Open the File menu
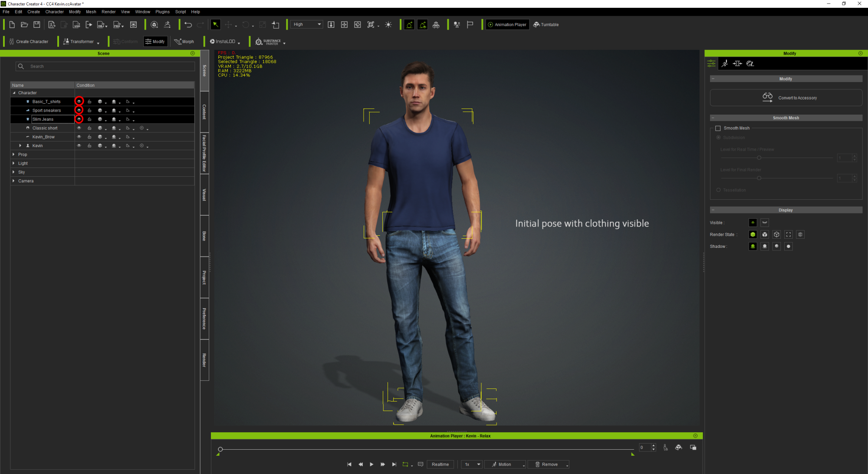 [6, 12]
